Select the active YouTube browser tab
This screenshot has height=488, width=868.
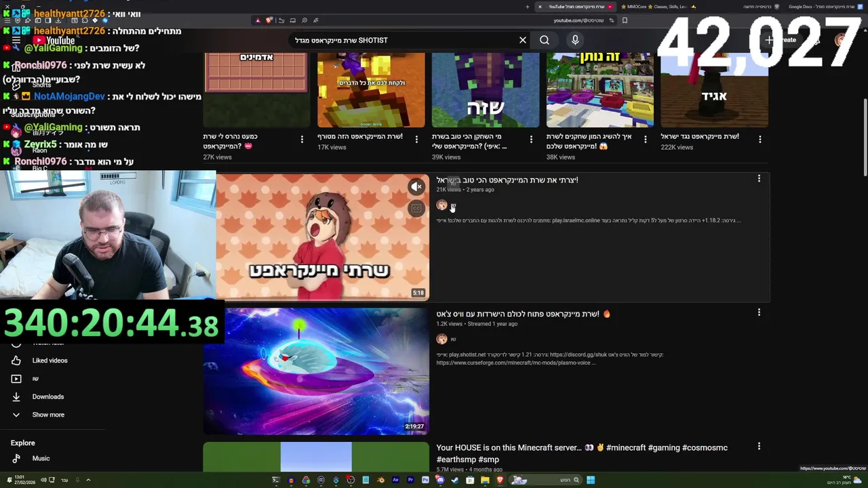[x=576, y=7]
